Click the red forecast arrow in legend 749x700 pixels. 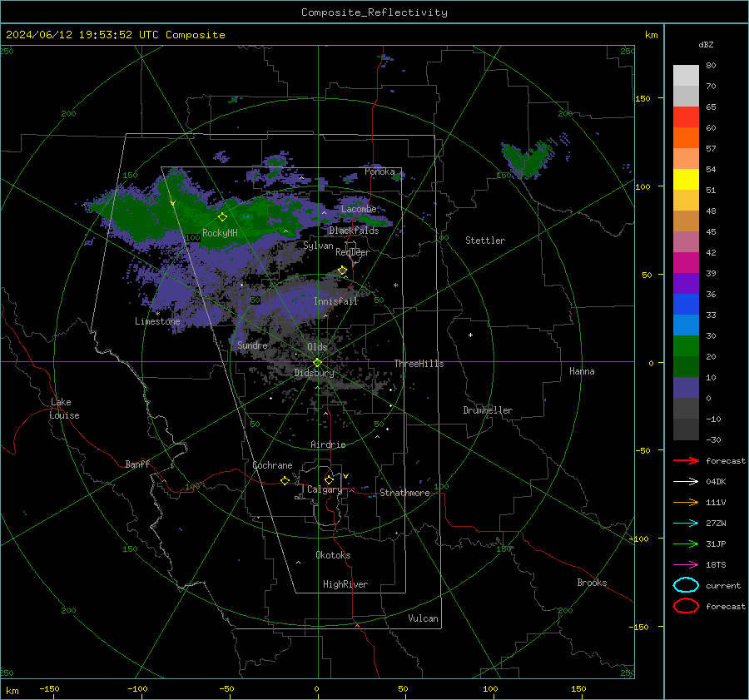pos(686,460)
